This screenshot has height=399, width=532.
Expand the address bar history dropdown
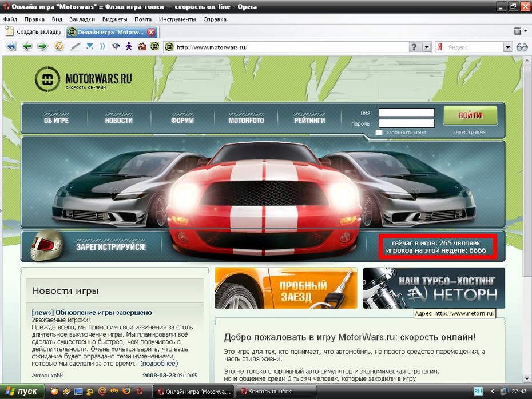[427, 47]
